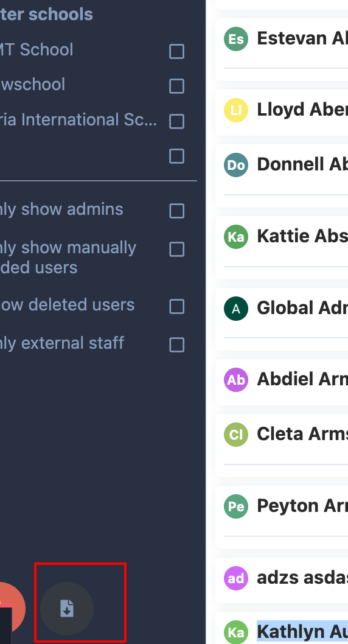The height and width of the screenshot is (644, 348).
Task: Enable only show manually added users
Action: [x=176, y=249]
